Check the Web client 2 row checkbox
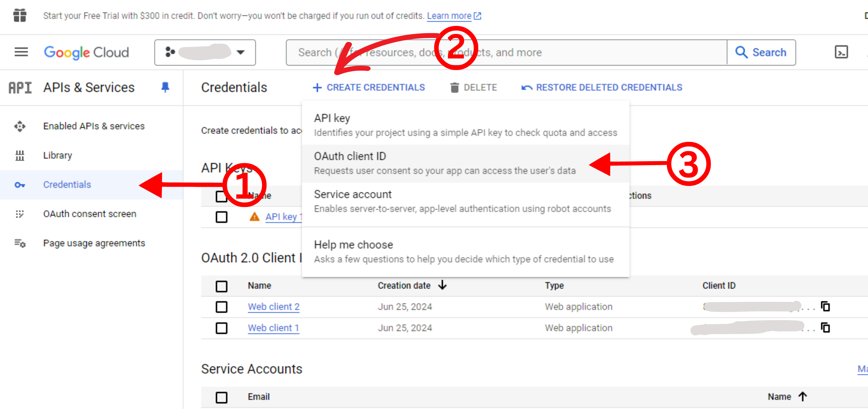 221,307
